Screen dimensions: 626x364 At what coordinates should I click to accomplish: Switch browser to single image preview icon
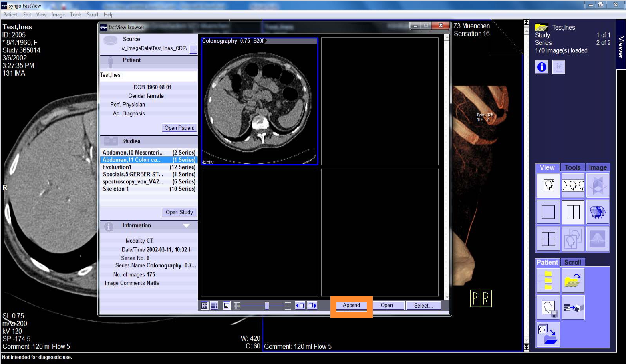pyautogui.click(x=227, y=306)
